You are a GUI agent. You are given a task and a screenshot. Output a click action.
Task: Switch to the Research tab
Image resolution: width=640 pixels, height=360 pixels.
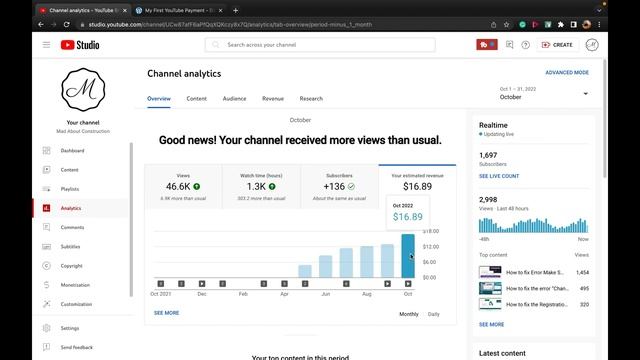pyautogui.click(x=311, y=99)
